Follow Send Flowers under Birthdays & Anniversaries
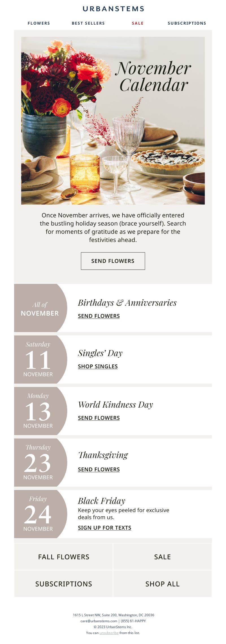 pos(99,316)
